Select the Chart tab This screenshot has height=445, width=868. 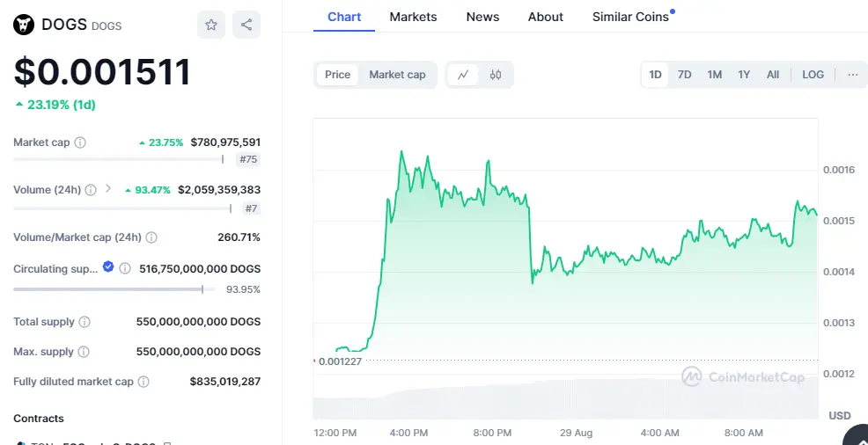(x=344, y=17)
